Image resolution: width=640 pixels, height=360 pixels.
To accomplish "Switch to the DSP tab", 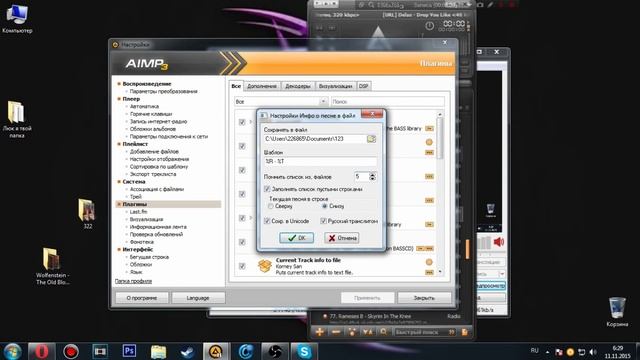I will [x=363, y=86].
